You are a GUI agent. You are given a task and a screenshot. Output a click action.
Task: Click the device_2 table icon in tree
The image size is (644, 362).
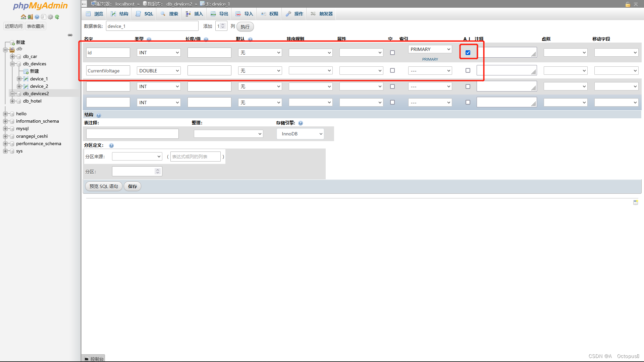tap(26, 86)
